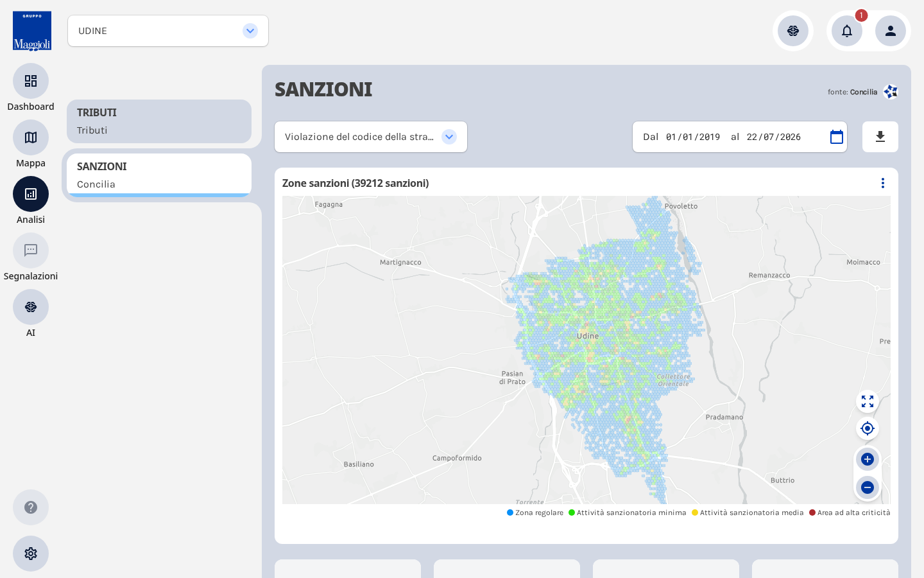Download the data using download icon
Viewport: 924px width, 578px height.
tap(880, 137)
